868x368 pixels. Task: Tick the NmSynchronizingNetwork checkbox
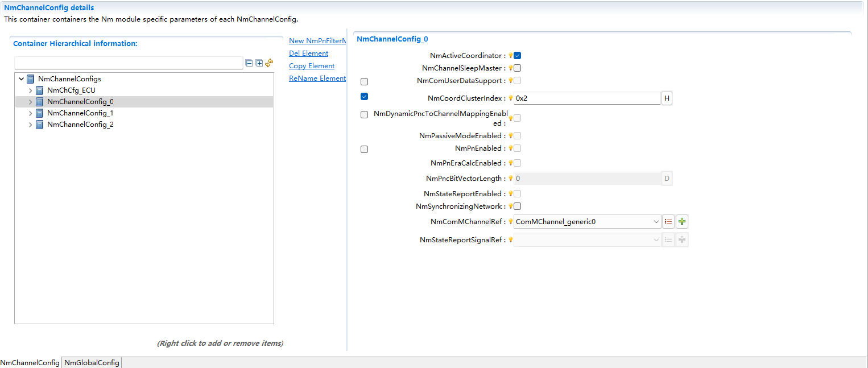518,206
